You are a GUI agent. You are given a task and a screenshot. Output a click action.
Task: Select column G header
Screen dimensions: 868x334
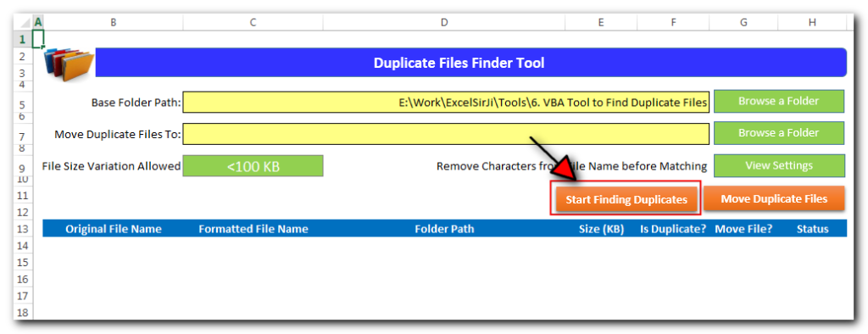pyautogui.click(x=743, y=22)
